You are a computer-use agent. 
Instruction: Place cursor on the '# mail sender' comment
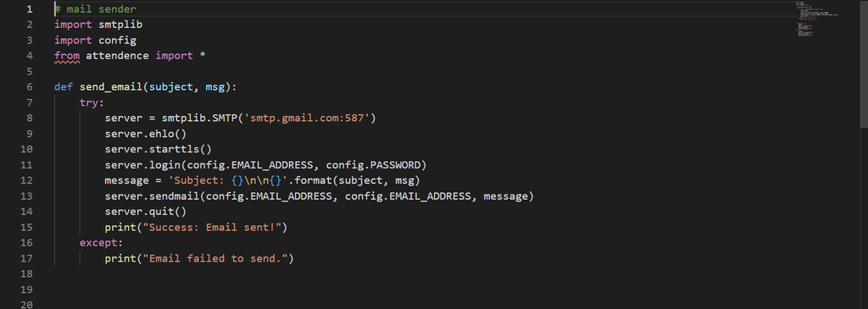click(x=95, y=8)
